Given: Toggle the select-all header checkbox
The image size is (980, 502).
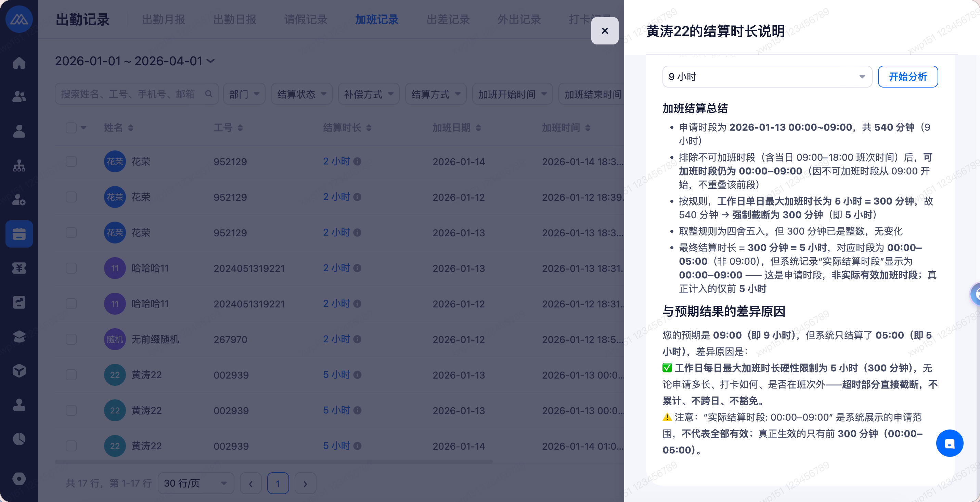Looking at the screenshot, I should pos(71,128).
